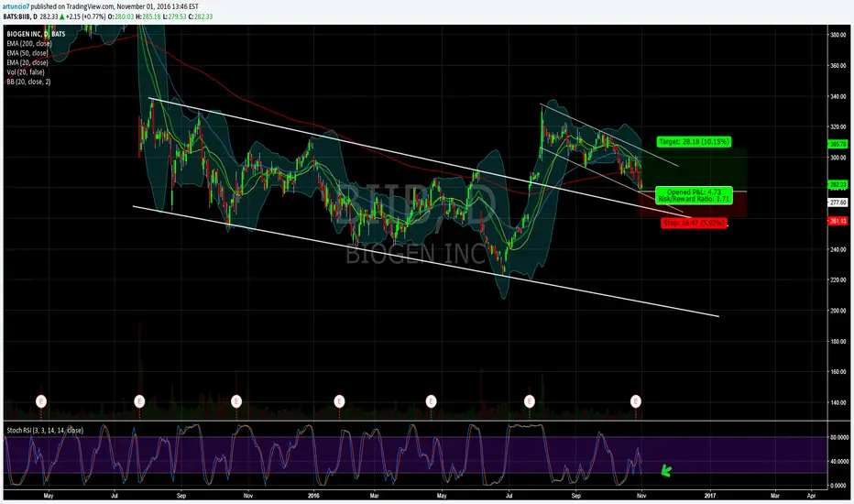Click the last earnings E marker at chart's right edge
This screenshot has width=854, height=504.
635,401
